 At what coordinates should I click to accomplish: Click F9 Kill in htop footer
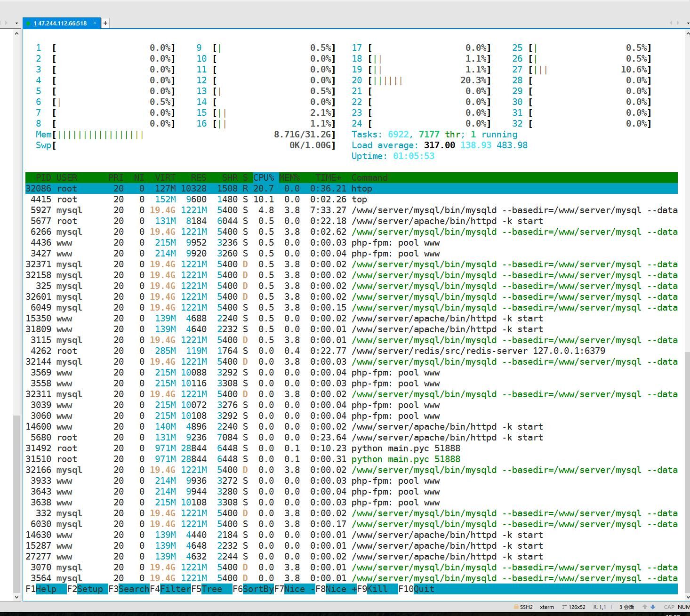(x=377, y=589)
